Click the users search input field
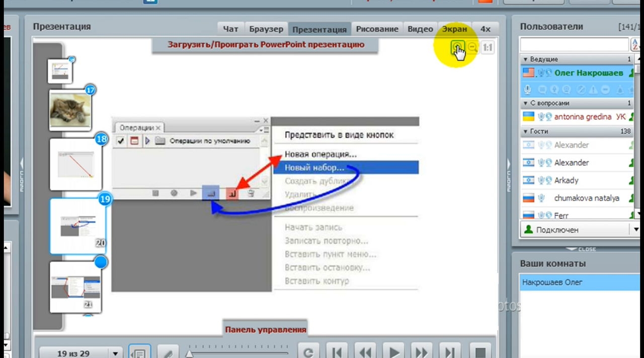 click(575, 45)
